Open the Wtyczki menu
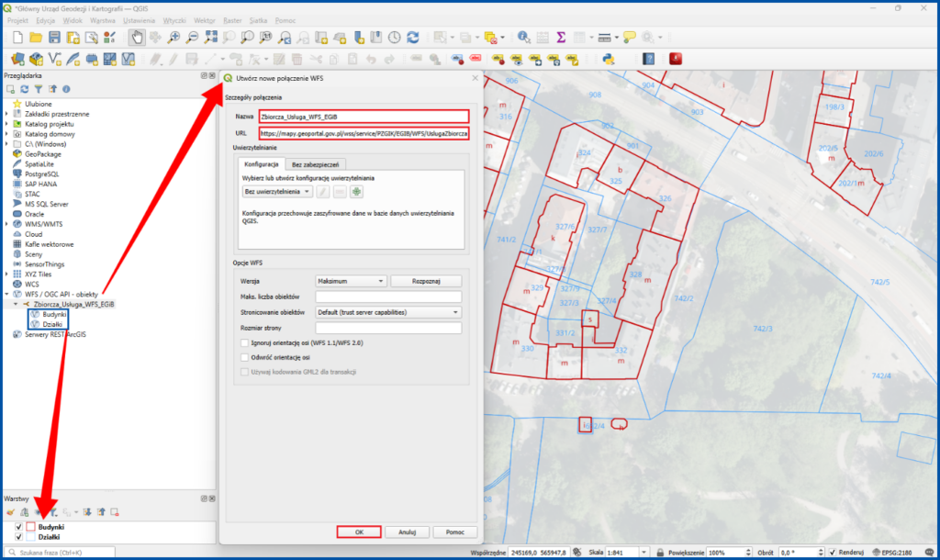940x560 pixels. 174,20
